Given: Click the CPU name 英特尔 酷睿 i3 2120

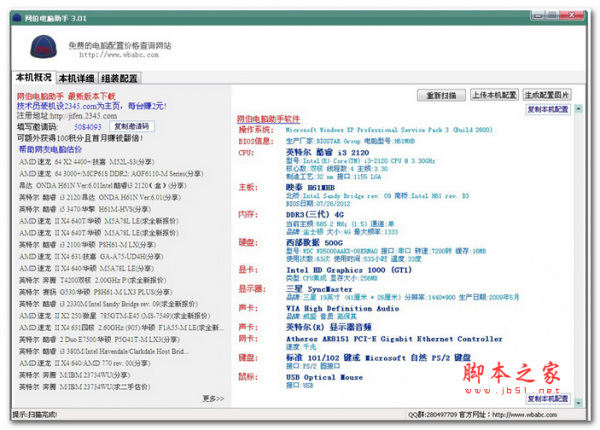Looking at the screenshot, I should pos(327,152).
